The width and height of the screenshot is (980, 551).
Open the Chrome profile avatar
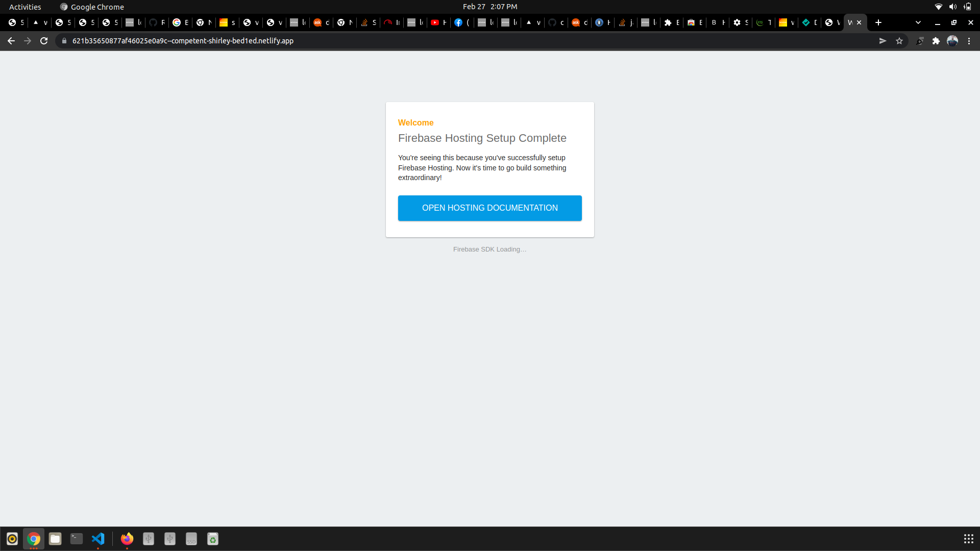(952, 41)
